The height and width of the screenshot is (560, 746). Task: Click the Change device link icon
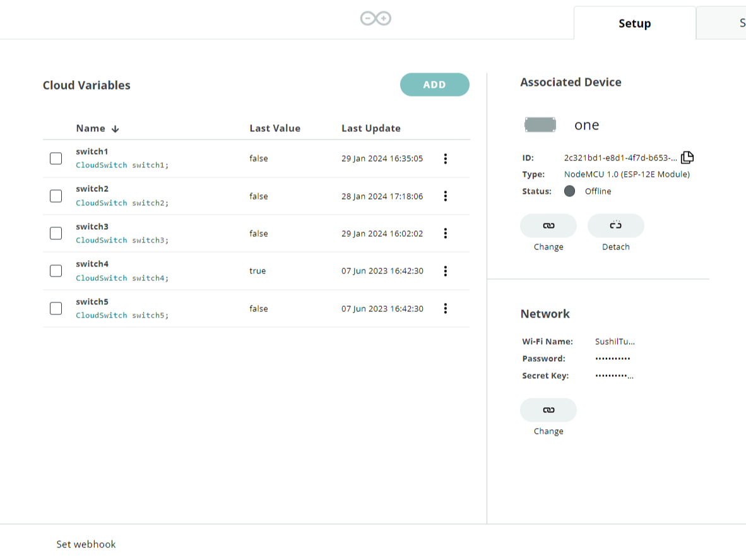548,225
